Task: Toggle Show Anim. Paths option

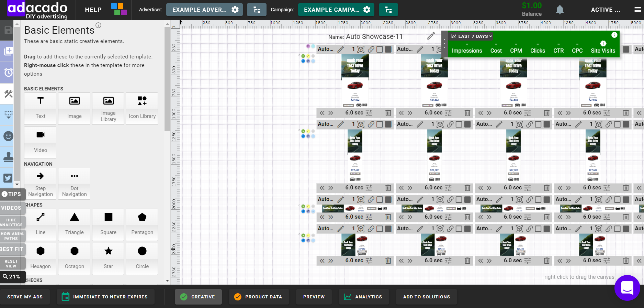Action: click(12, 236)
